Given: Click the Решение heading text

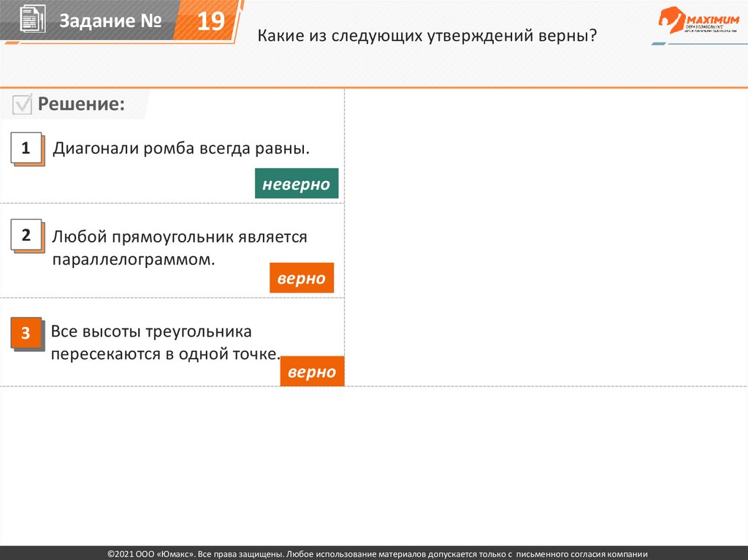Looking at the screenshot, I should 81,104.
